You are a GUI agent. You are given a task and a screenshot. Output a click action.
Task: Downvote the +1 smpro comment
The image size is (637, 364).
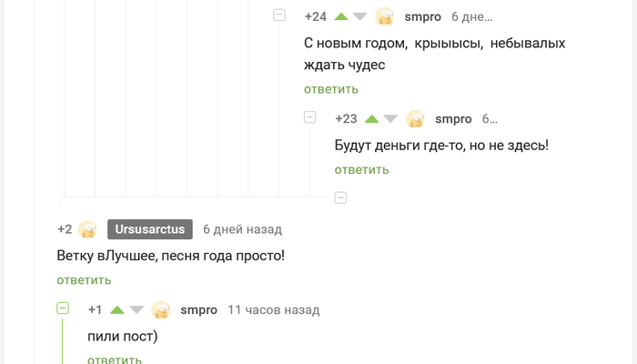tap(136, 309)
